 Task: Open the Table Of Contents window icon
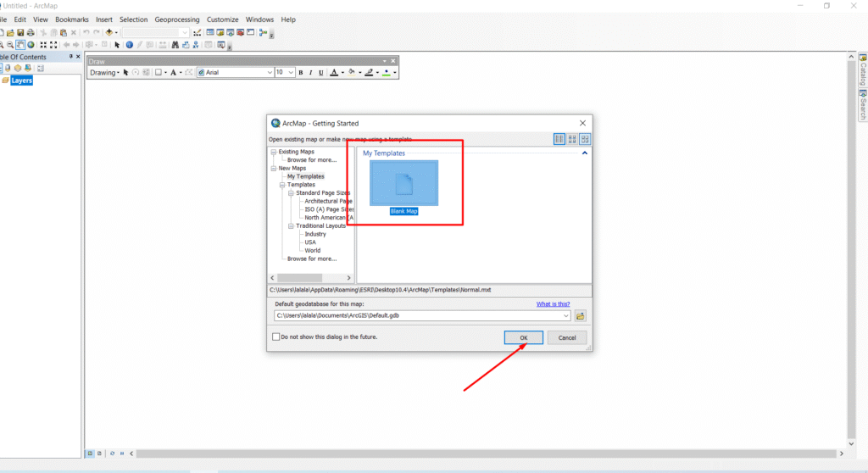point(210,33)
